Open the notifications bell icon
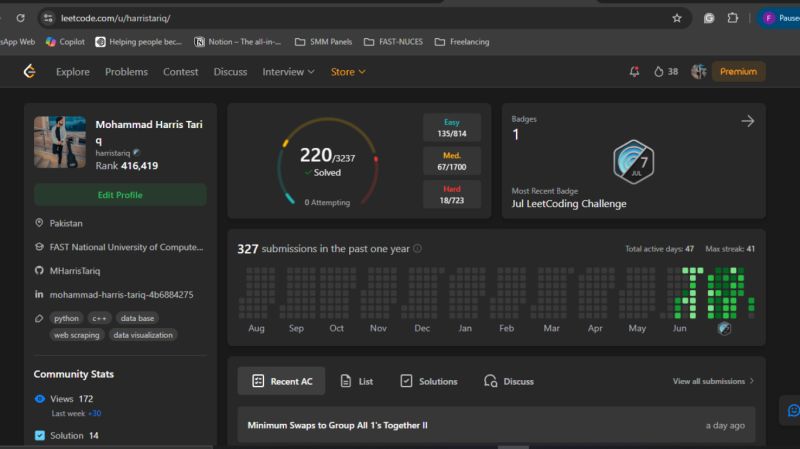The image size is (800, 449). (x=634, y=71)
